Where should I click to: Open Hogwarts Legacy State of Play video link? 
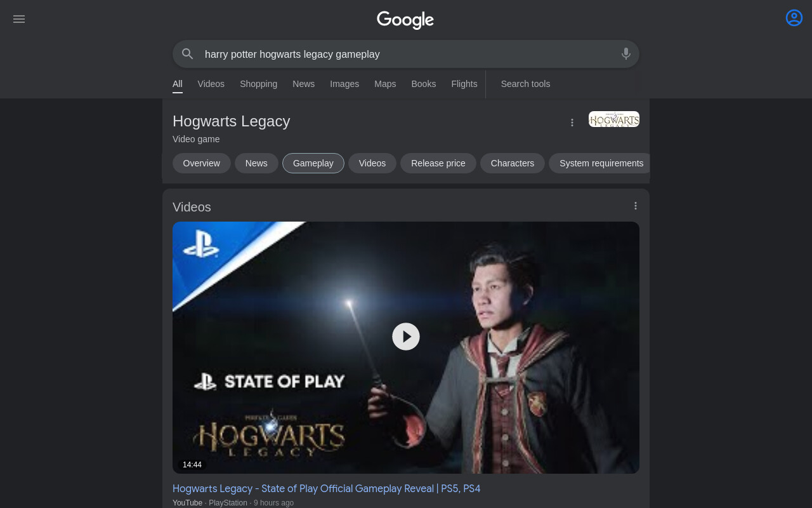click(326, 488)
